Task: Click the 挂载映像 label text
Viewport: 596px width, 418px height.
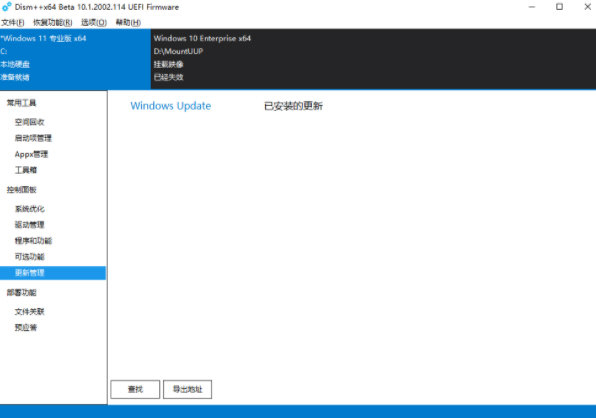Action: (168, 64)
